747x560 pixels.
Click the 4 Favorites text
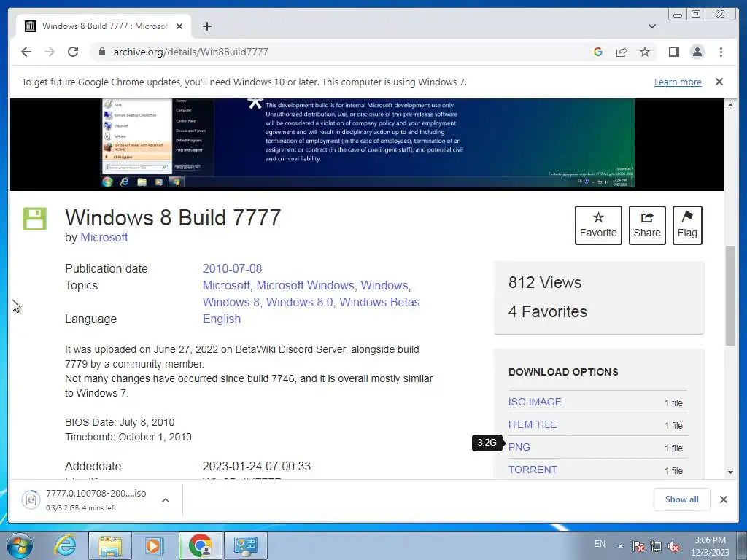click(x=547, y=311)
